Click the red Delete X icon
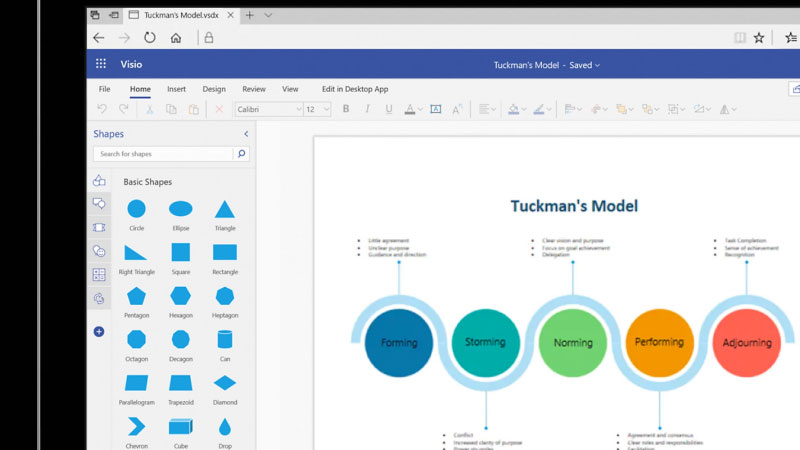 219,109
